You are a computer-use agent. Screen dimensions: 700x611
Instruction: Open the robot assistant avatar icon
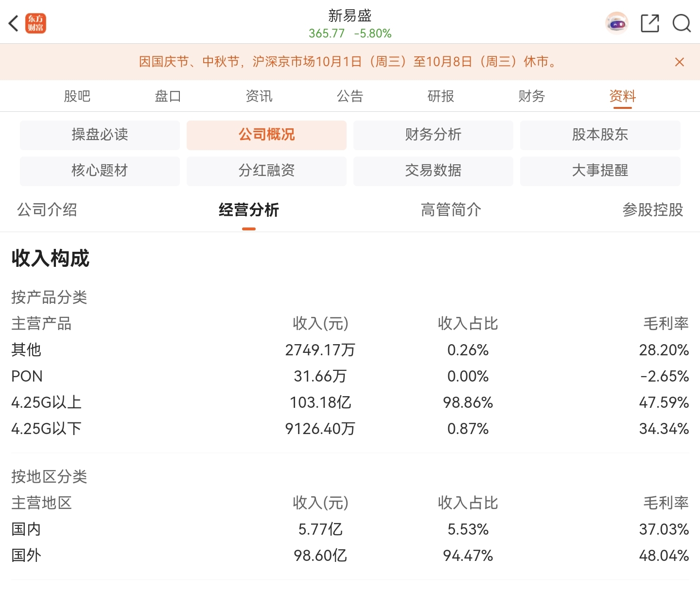pos(616,23)
